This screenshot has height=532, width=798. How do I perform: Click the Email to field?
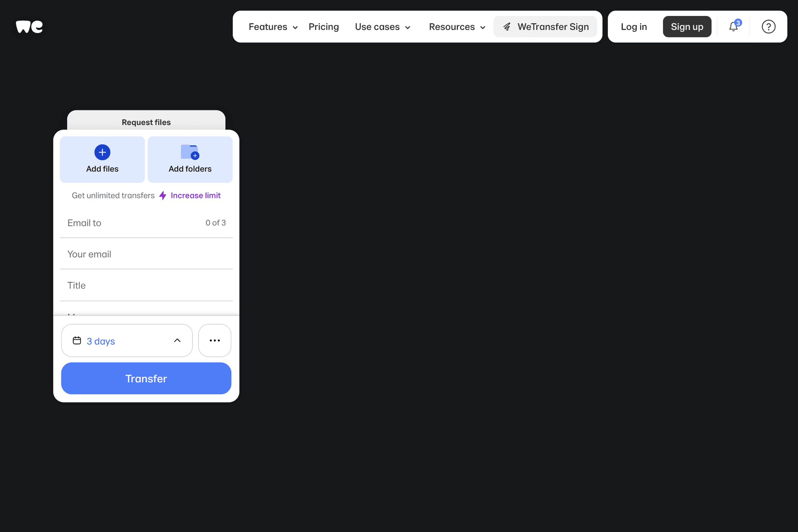146,223
